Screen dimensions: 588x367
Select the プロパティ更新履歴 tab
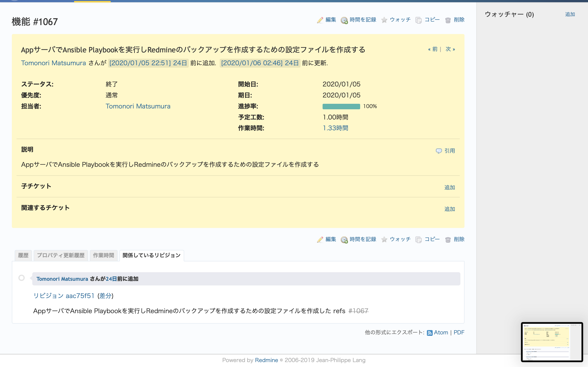click(60, 255)
